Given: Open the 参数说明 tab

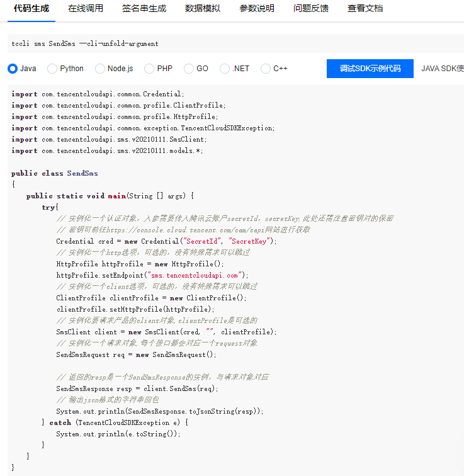Looking at the screenshot, I should point(257,9).
